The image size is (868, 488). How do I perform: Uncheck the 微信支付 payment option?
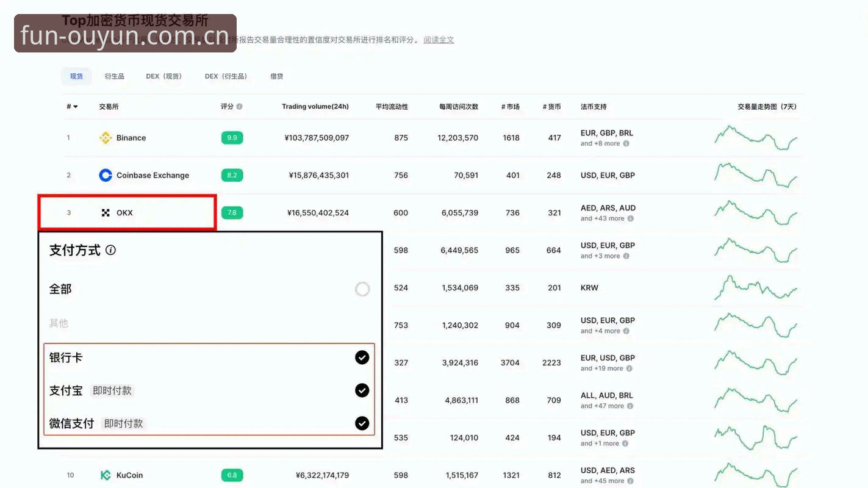point(362,423)
